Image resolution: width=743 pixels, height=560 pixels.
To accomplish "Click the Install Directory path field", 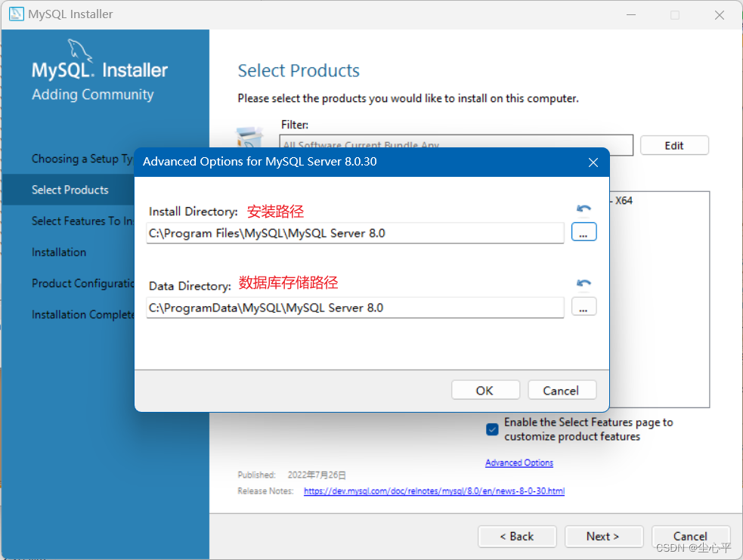I will [355, 233].
